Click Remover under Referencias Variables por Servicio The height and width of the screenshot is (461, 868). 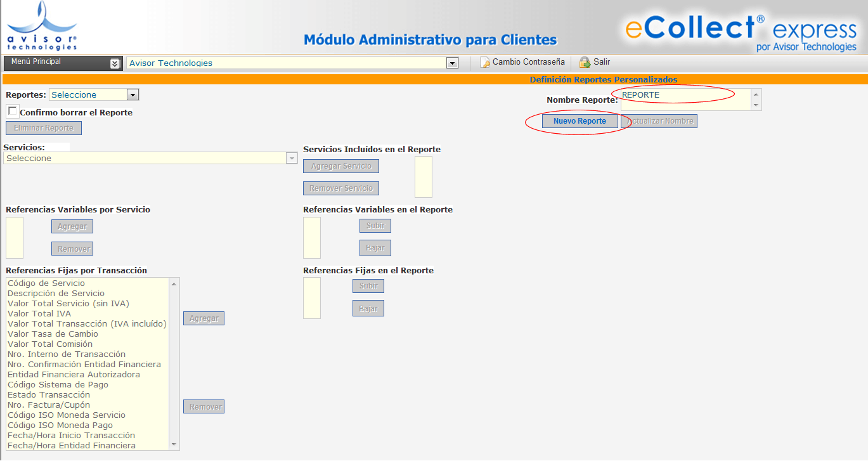[72, 249]
